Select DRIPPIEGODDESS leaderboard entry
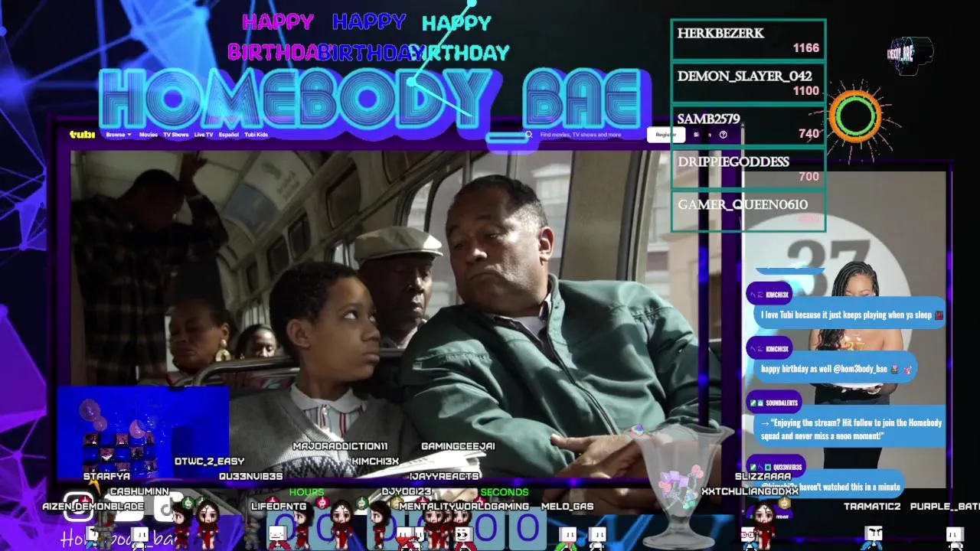 748,168
